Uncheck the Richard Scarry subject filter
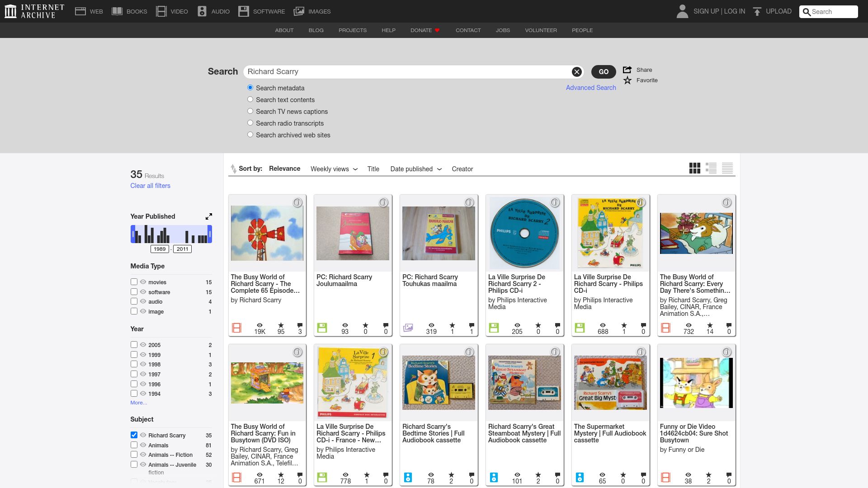 134,435
